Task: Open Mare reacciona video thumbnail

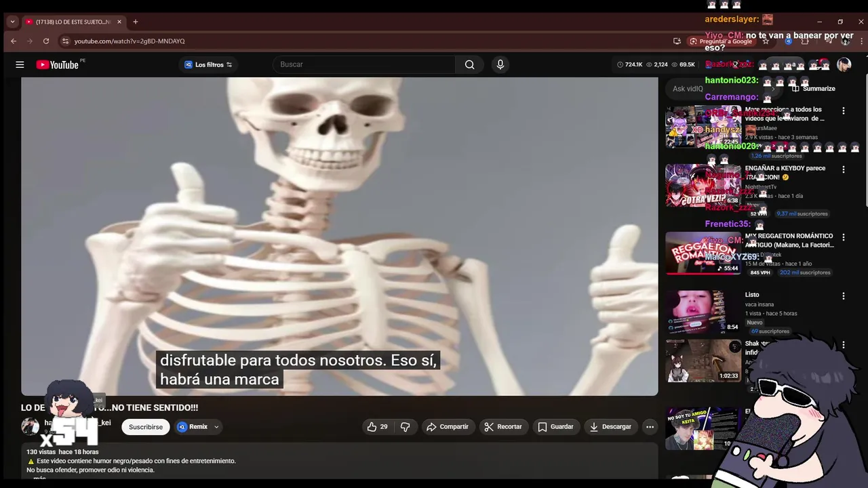Action: 703,127
